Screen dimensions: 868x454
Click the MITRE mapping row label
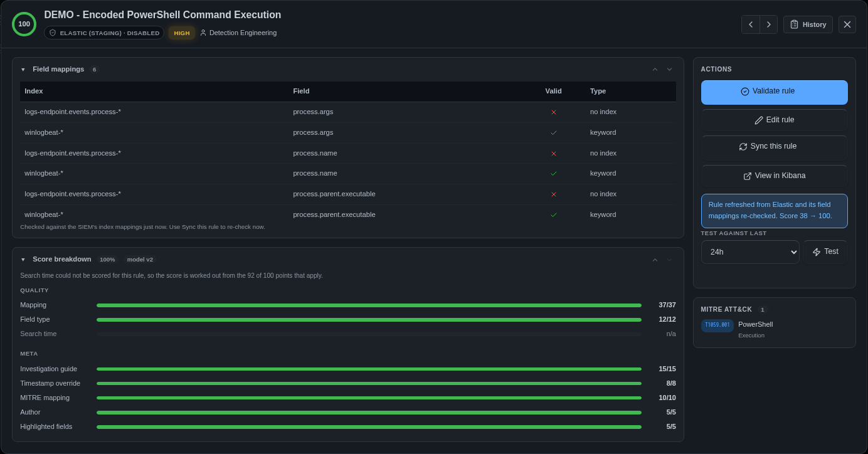point(45,398)
